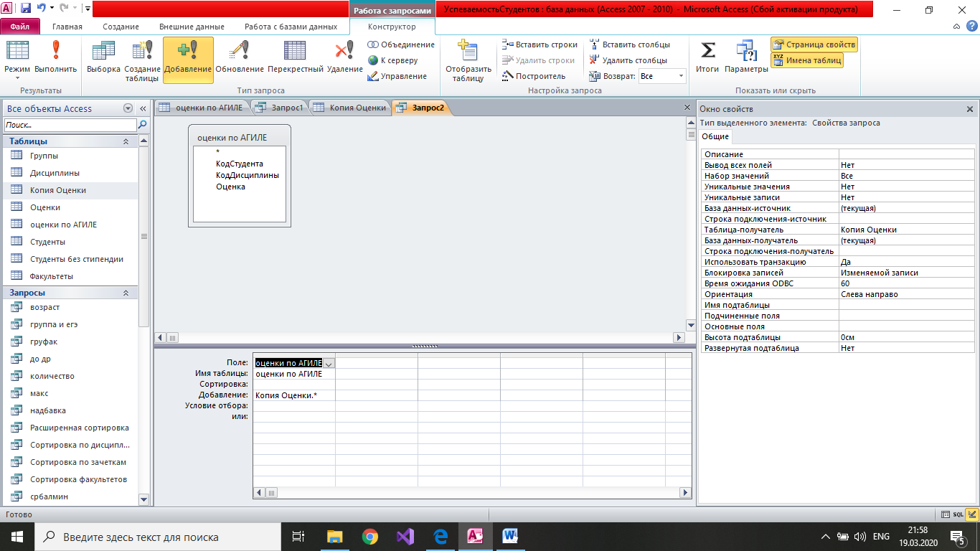The height and width of the screenshot is (551, 980).
Task: Click Уникальные значения property value
Action: coord(907,187)
